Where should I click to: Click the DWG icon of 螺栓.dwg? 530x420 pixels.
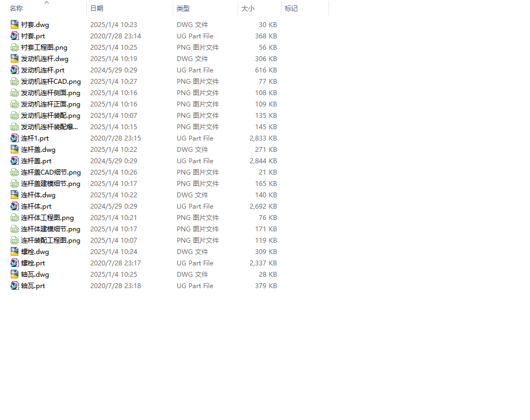pyautogui.click(x=14, y=251)
